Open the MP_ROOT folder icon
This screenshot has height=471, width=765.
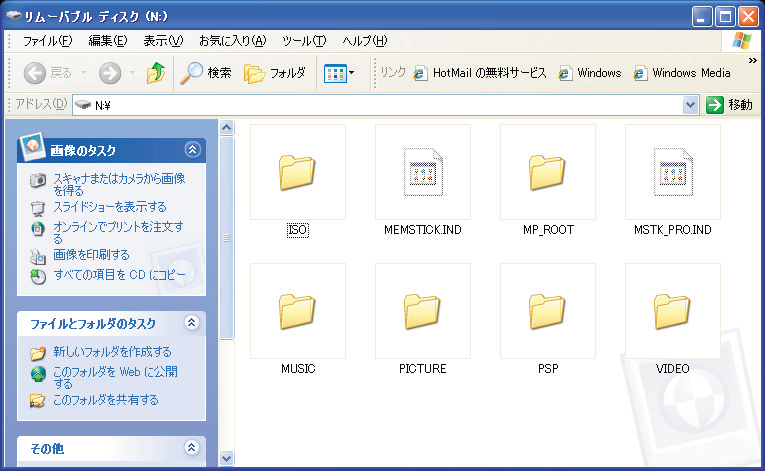tap(547, 172)
